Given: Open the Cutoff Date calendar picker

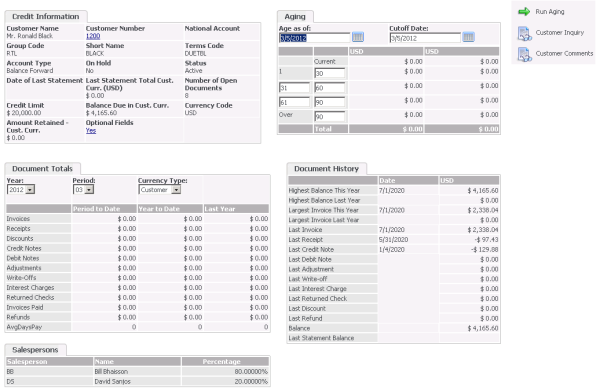Looking at the screenshot, I should [x=468, y=37].
